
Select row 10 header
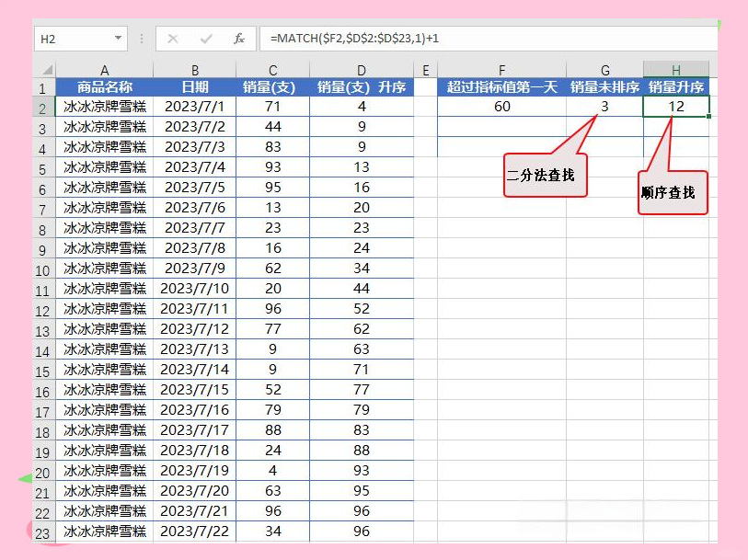tap(43, 270)
